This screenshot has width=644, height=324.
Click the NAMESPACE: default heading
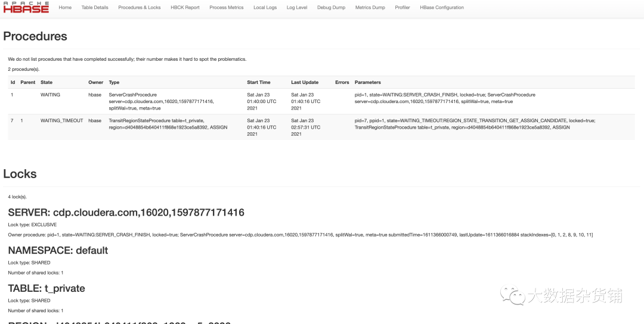point(58,250)
